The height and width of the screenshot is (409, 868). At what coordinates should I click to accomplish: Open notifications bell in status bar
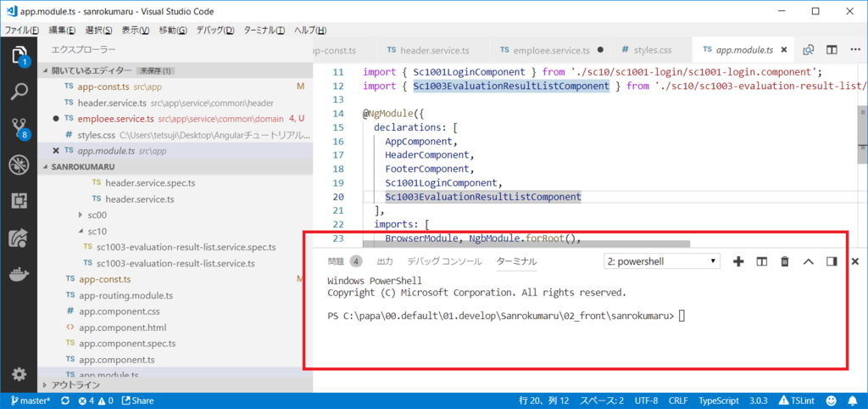pos(852,401)
